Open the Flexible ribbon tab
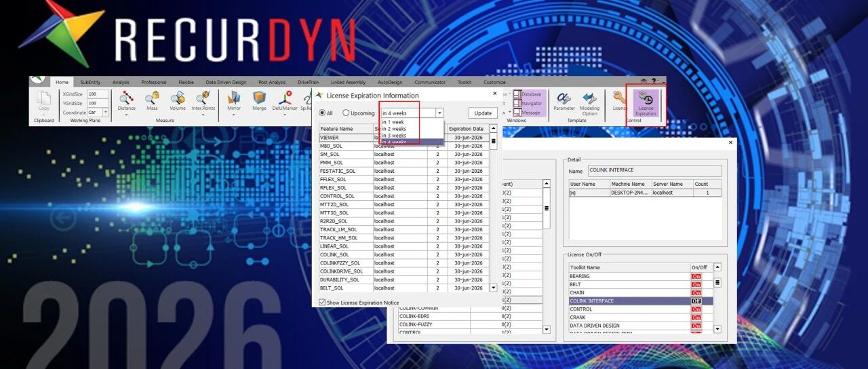 point(187,82)
